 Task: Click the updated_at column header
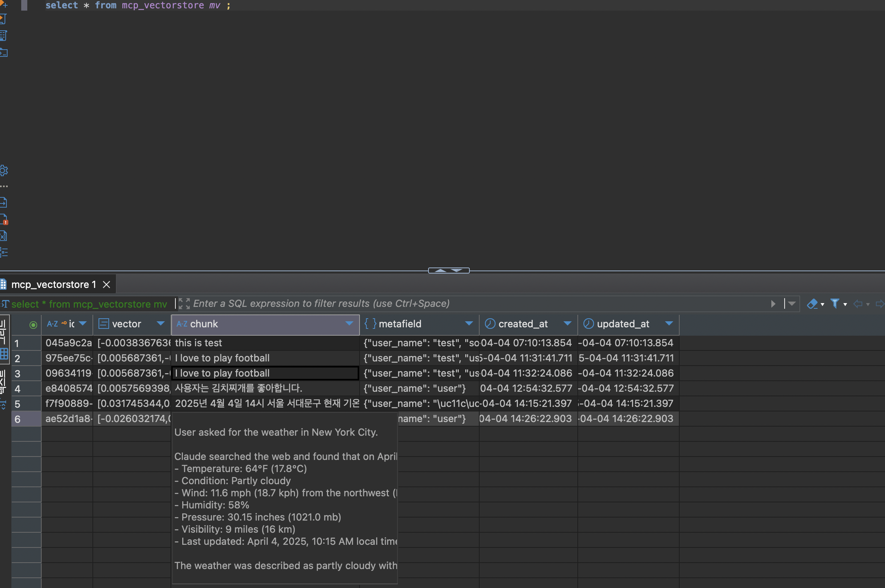pos(629,324)
